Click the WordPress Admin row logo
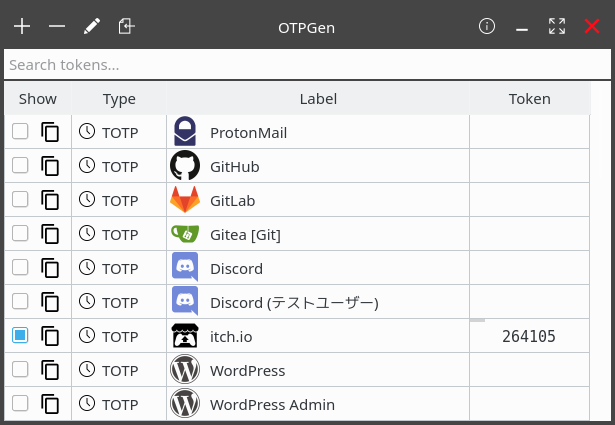615x425 pixels. click(x=185, y=403)
